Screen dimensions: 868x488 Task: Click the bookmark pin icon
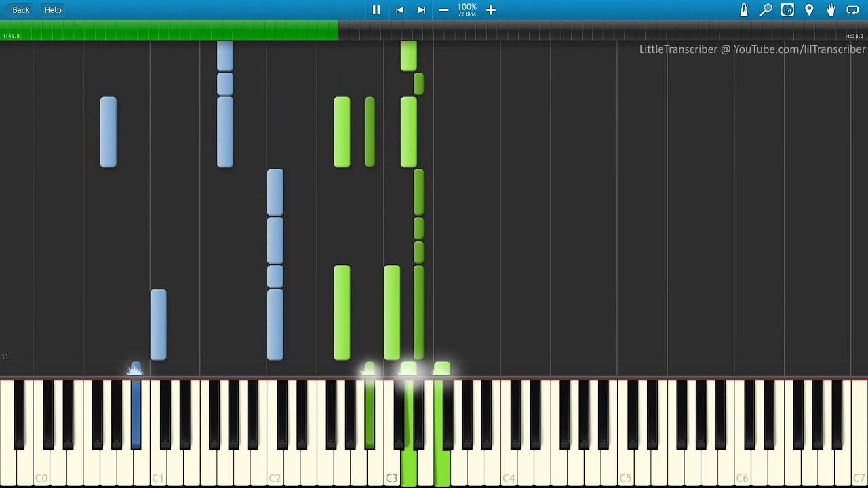point(809,10)
